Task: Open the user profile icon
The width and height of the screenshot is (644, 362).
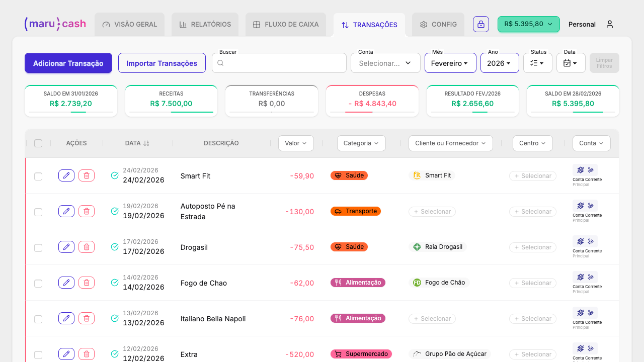Action: [x=609, y=24]
